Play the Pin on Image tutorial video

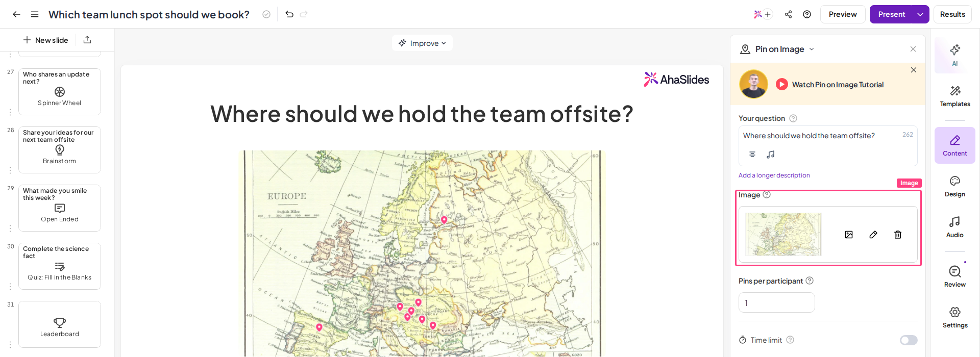click(781, 84)
